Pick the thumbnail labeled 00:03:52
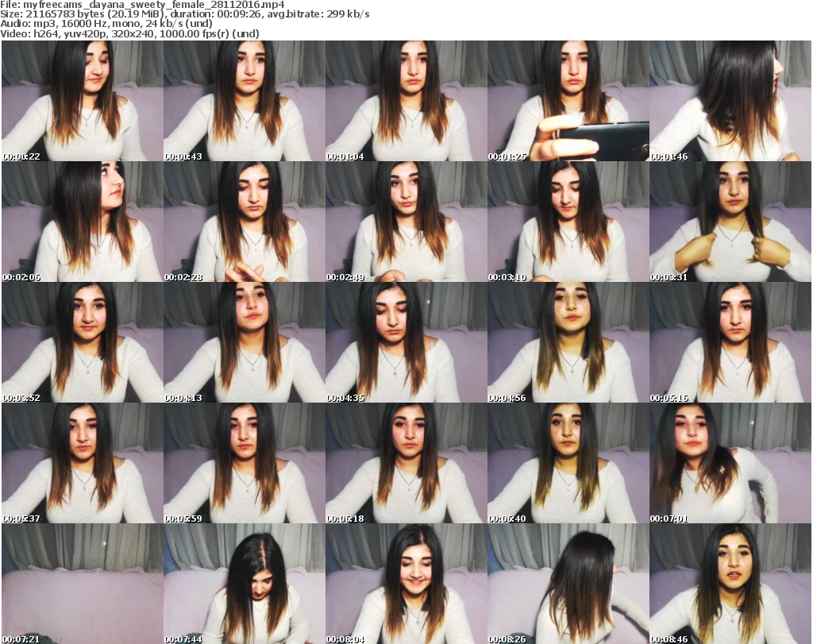Screen dimensions: 813x644 point(83,342)
